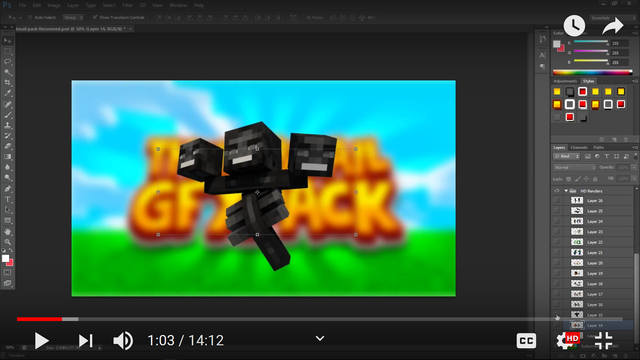Skip to the next video
Viewport: 640px width, 360px height.
pyautogui.click(x=85, y=340)
